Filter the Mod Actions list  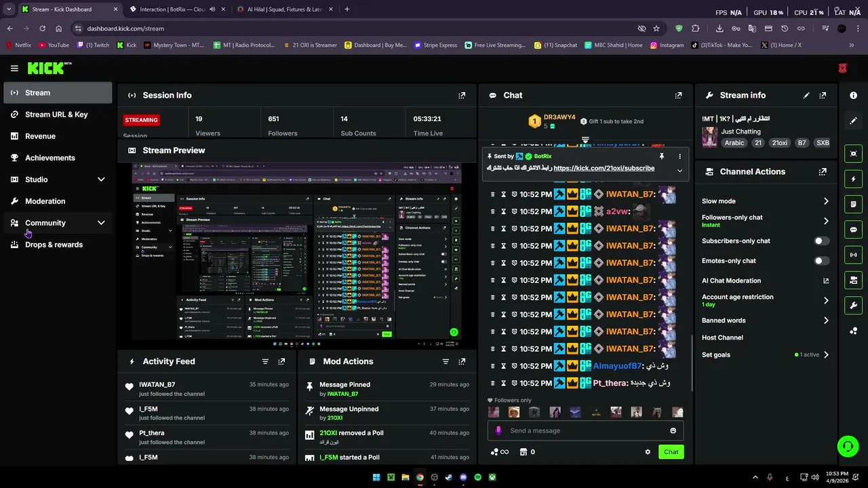[446, 362]
